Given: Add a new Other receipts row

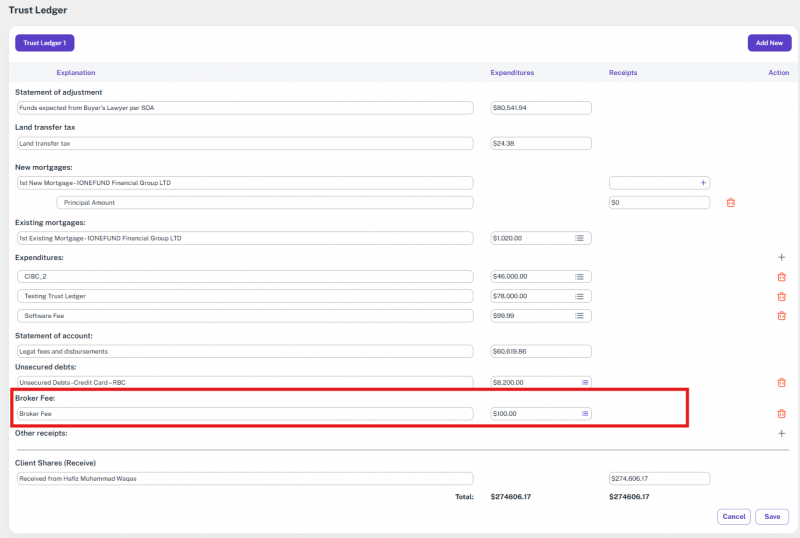Looking at the screenshot, I should (781, 434).
